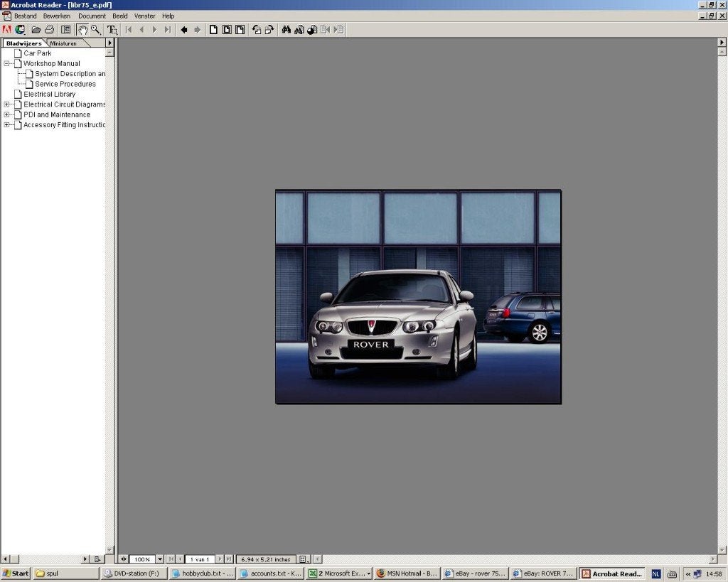This screenshot has height=582, width=728.
Task: Click the status bar page layout button
Action: [x=303, y=559]
